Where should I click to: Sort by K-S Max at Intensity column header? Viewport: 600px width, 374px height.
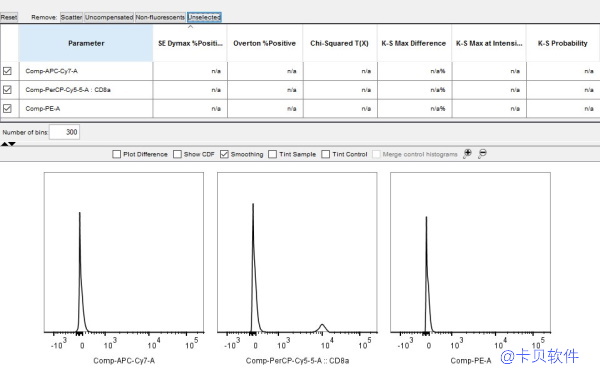(x=489, y=43)
